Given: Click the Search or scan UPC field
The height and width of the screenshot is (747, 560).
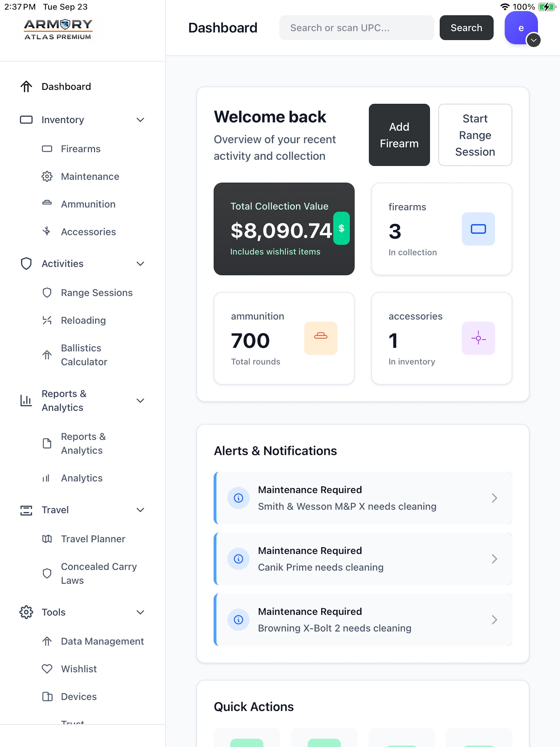Looking at the screenshot, I should (x=357, y=28).
